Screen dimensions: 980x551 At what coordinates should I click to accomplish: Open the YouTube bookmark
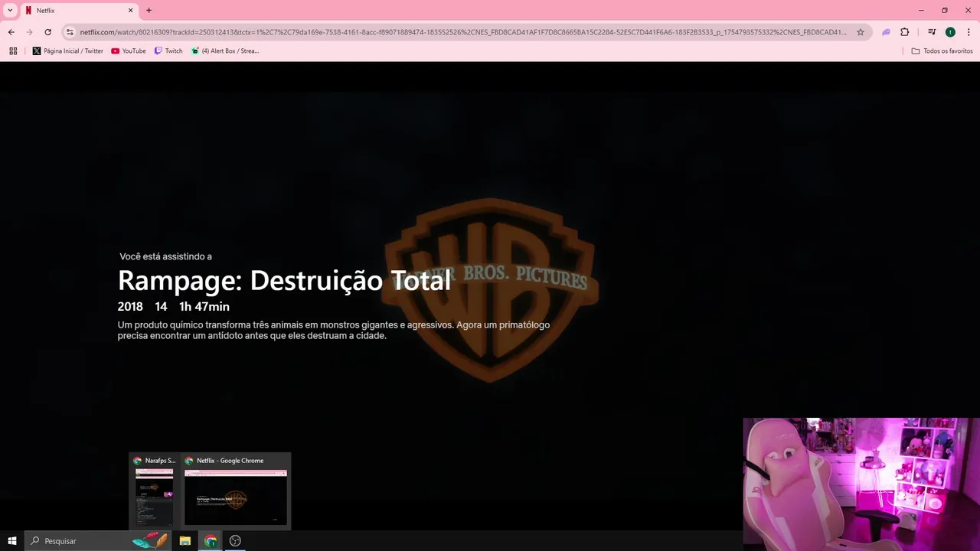tap(128, 51)
